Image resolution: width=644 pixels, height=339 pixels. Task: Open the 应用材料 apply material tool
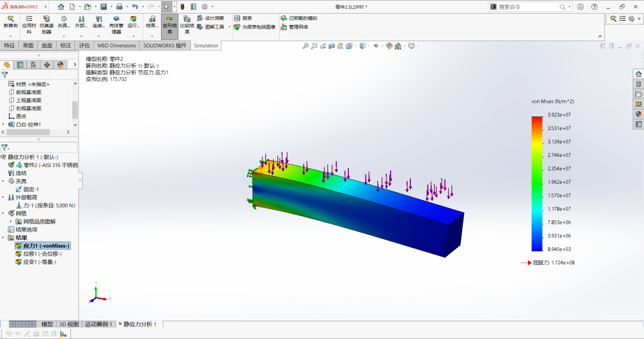pos(29,24)
